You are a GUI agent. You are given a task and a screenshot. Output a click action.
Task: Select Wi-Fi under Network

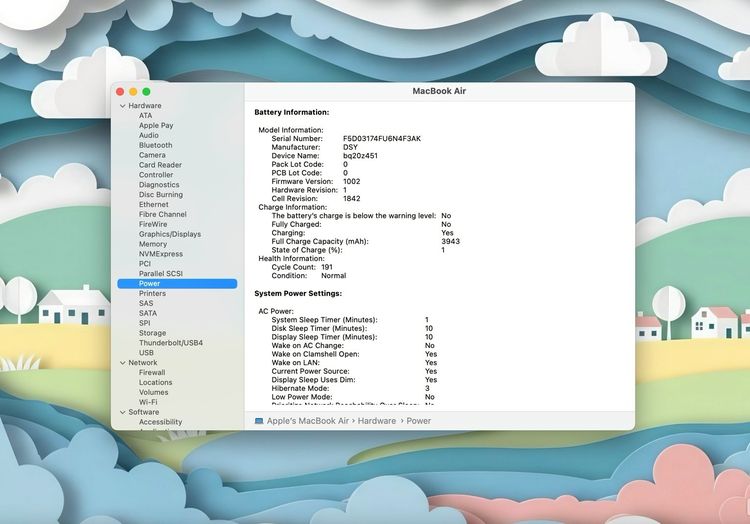148,402
